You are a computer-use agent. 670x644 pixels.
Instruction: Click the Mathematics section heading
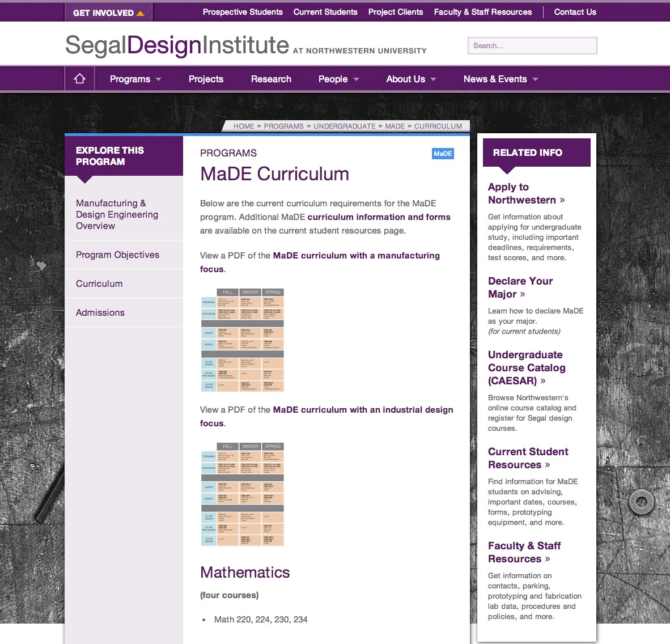245,572
